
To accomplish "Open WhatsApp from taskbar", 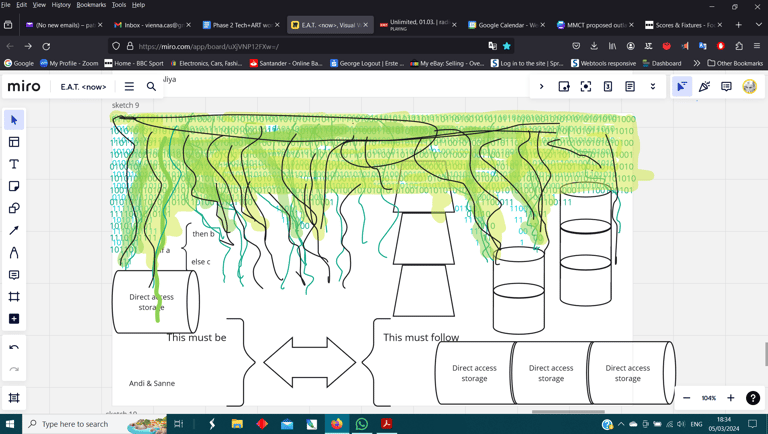I will [361, 424].
